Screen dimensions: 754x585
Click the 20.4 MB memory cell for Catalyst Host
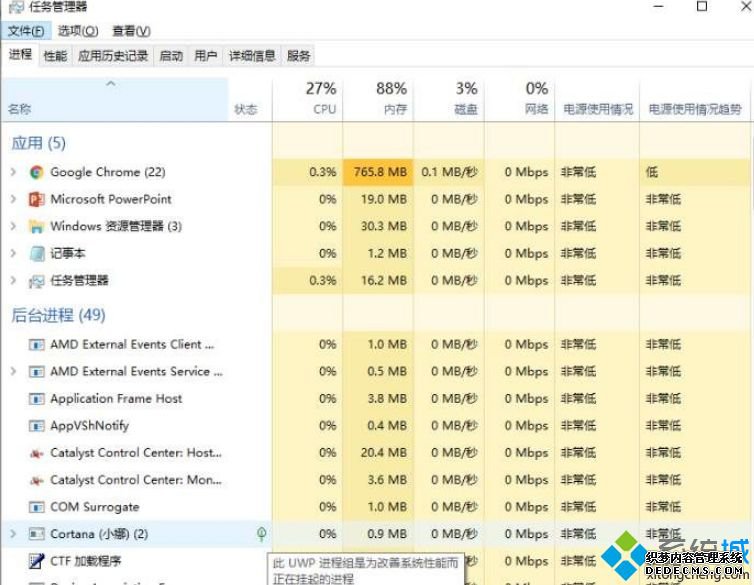(378, 453)
